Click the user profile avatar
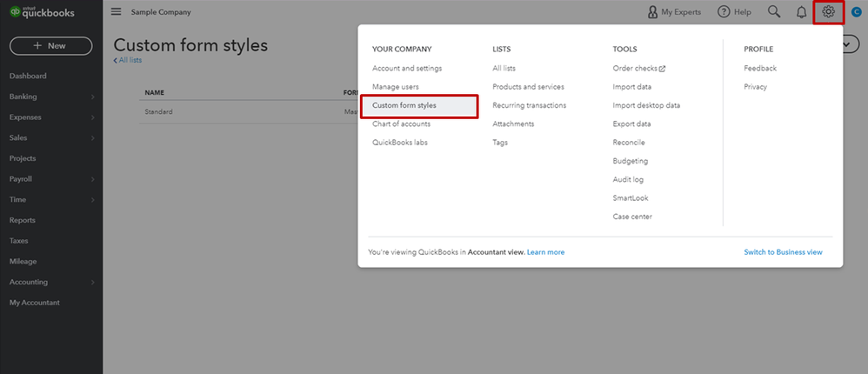This screenshot has width=868, height=374. (857, 11)
